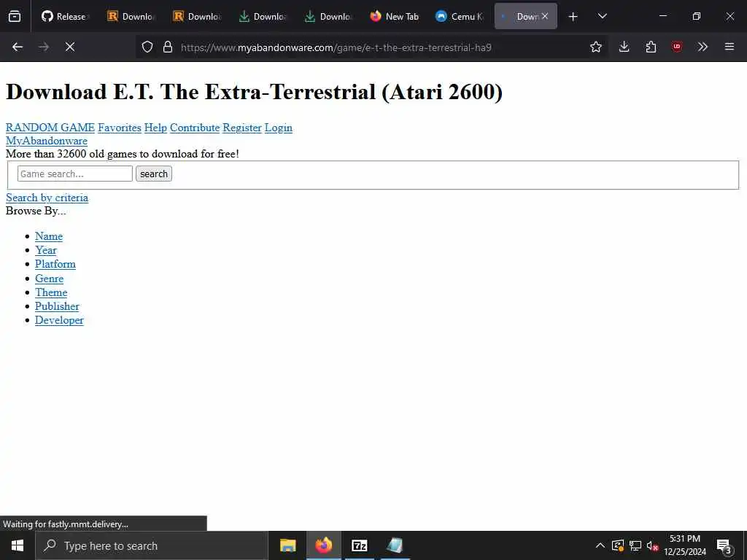Close the active Download tab
The height and width of the screenshot is (560, 747).
click(x=545, y=16)
